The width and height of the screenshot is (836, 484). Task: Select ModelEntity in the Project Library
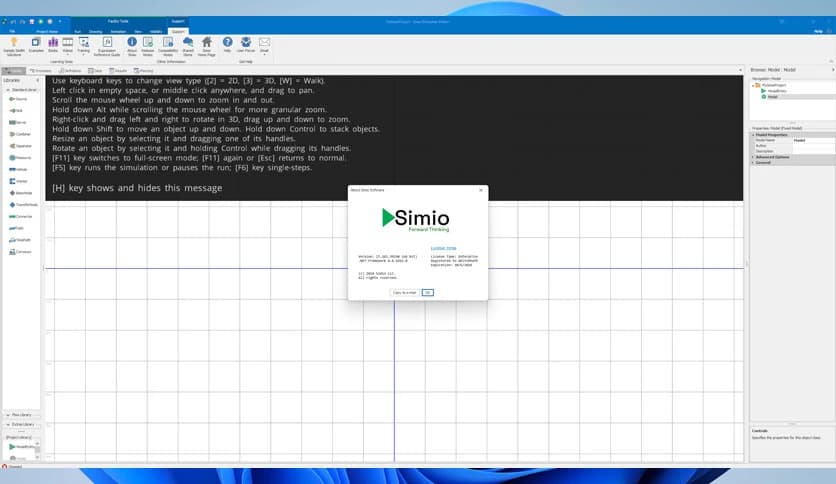pyautogui.click(x=21, y=447)
